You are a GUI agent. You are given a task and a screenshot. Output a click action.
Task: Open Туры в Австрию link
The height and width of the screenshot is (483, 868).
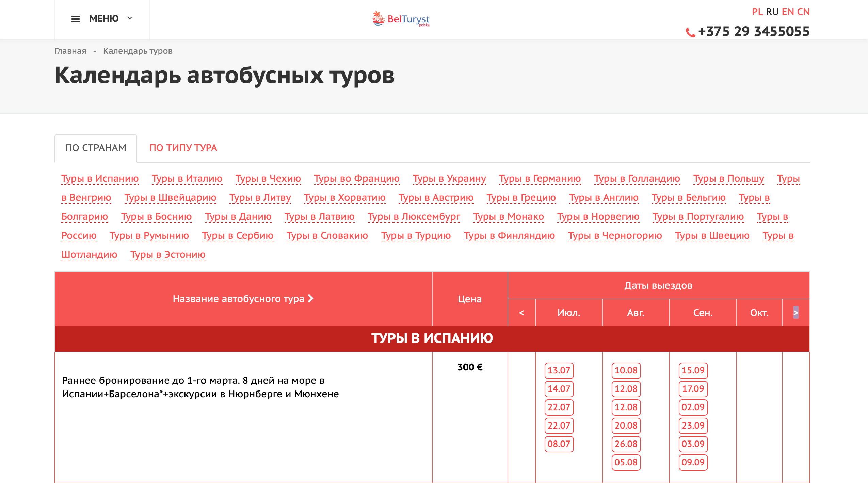coord(436,197)
